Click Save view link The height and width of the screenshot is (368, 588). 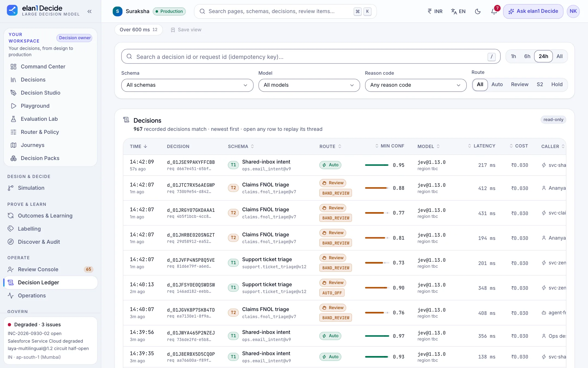click(186, 30)
